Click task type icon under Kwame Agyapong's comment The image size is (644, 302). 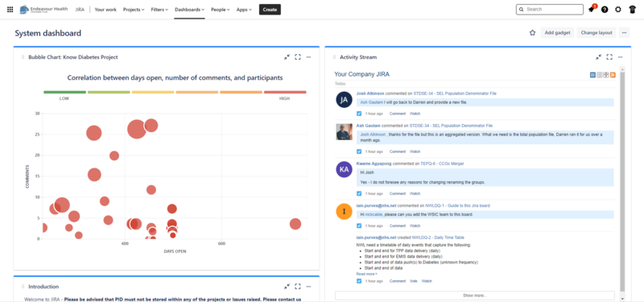[359, 193]
